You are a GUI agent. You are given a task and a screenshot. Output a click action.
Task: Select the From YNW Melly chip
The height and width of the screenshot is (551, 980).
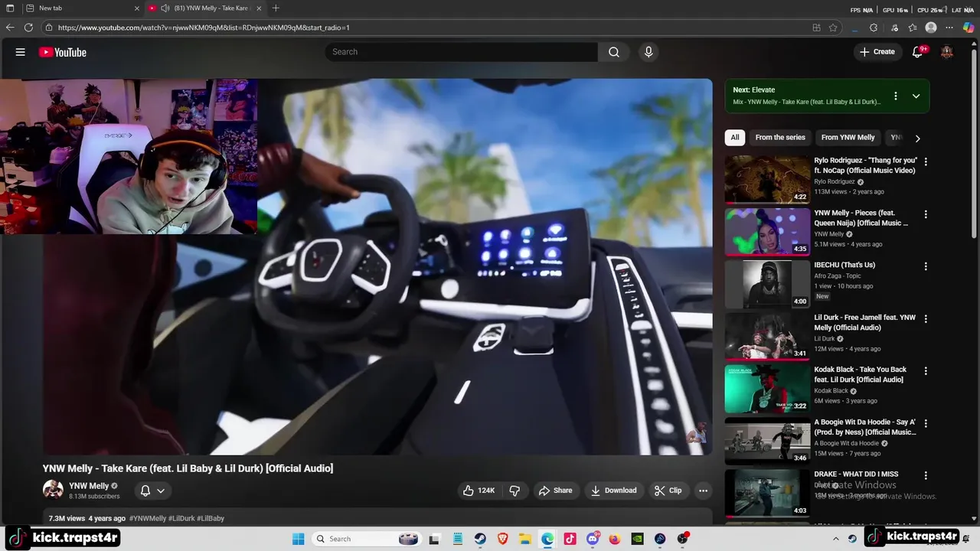848,138
